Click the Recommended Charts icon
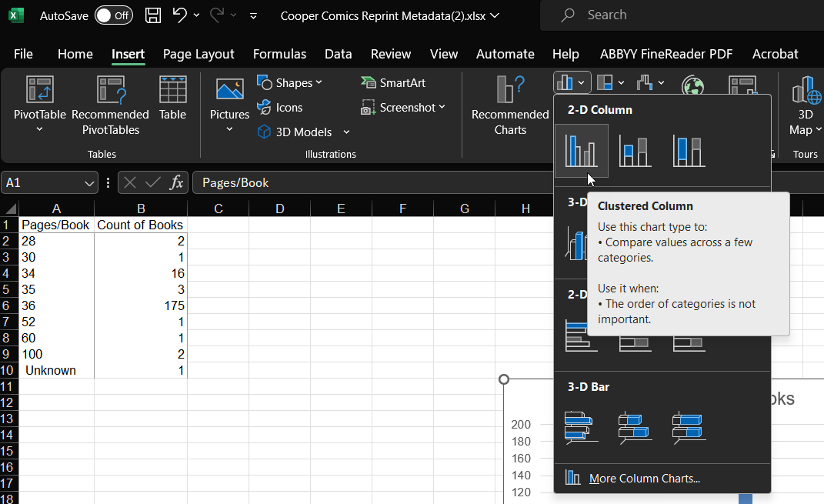 (510, 105)
